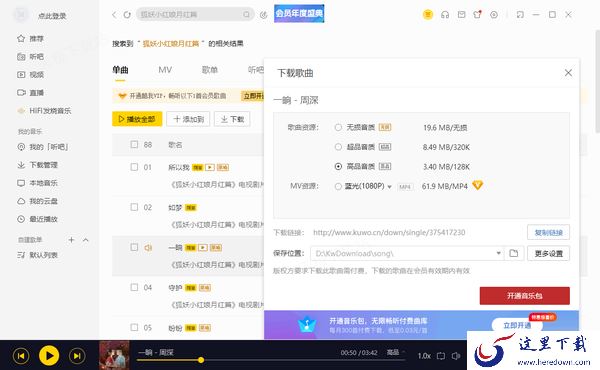Click 立即开通 in the promo banner

[x=517, y=325]
